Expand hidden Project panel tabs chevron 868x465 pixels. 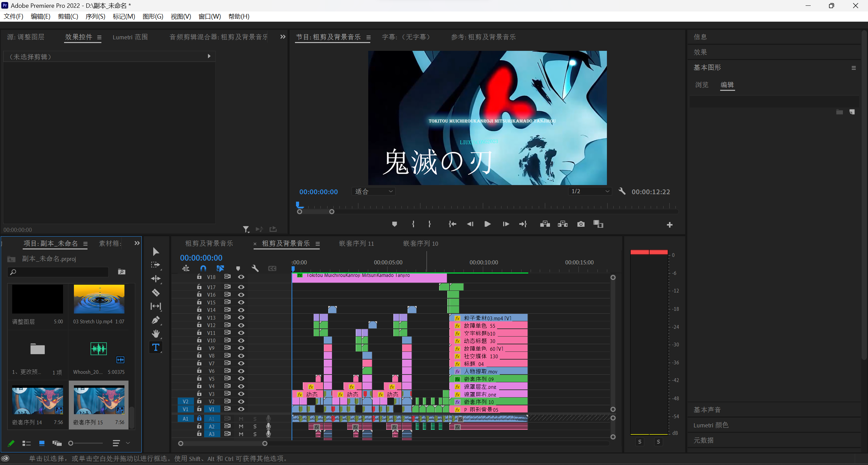tap(137, 243)
